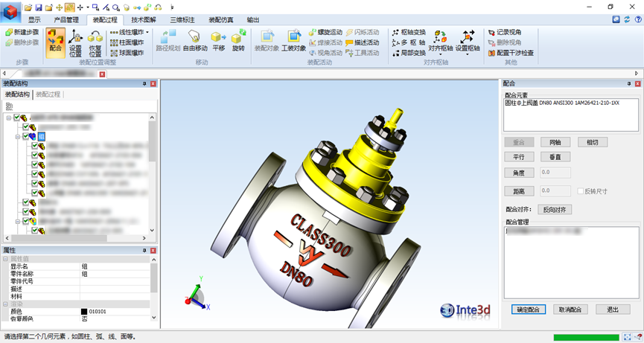This screenshot has width=644, height=343.
Task: Close the 属性 panel with red X
Action: pyautogui.click(x=153, y=250)
